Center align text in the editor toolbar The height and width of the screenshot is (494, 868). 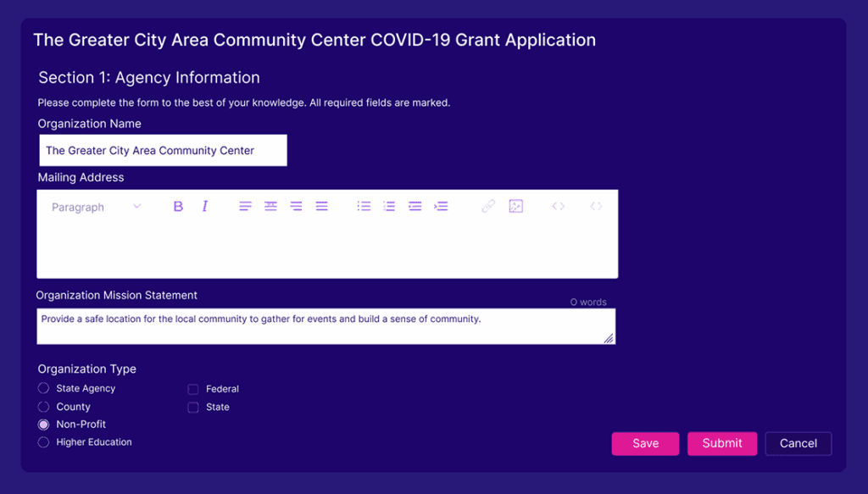pyautogui.click(x=270, y=207)
